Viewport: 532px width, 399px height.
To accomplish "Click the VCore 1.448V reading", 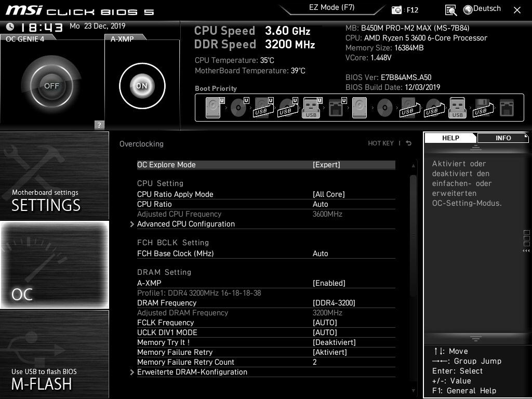I will (x=368, y=58).
